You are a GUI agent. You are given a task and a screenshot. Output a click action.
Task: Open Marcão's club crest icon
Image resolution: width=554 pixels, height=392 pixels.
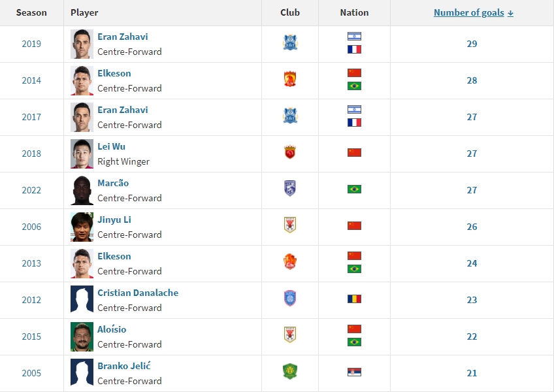[x=290, y=189]
